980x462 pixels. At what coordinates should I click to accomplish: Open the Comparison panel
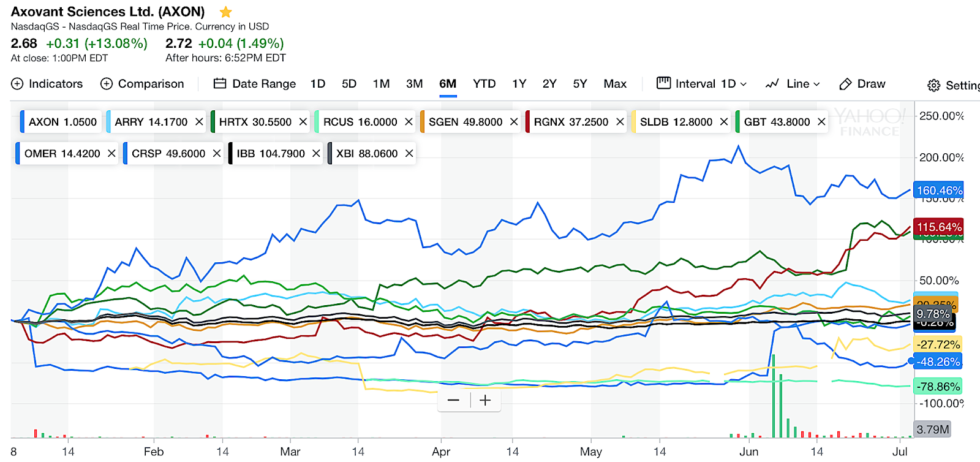[142, 84]
